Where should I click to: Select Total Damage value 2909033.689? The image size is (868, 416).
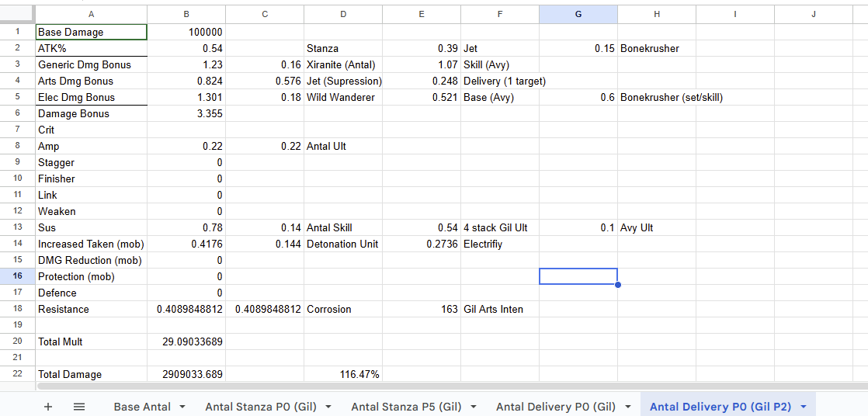click(186, 375)
